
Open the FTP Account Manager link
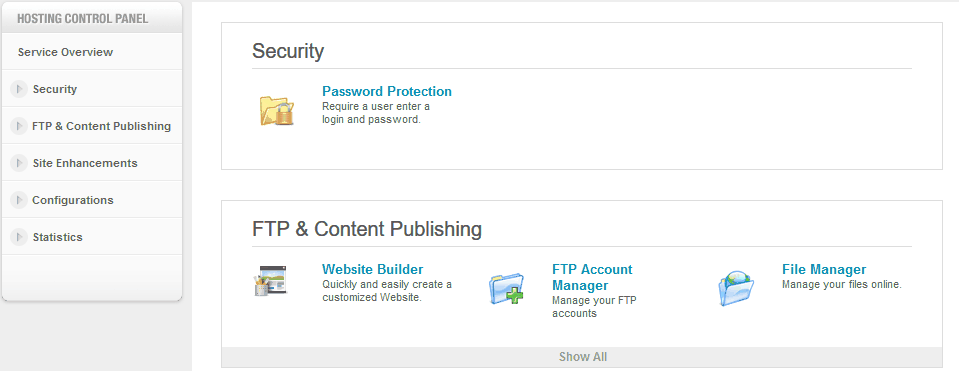592,277
